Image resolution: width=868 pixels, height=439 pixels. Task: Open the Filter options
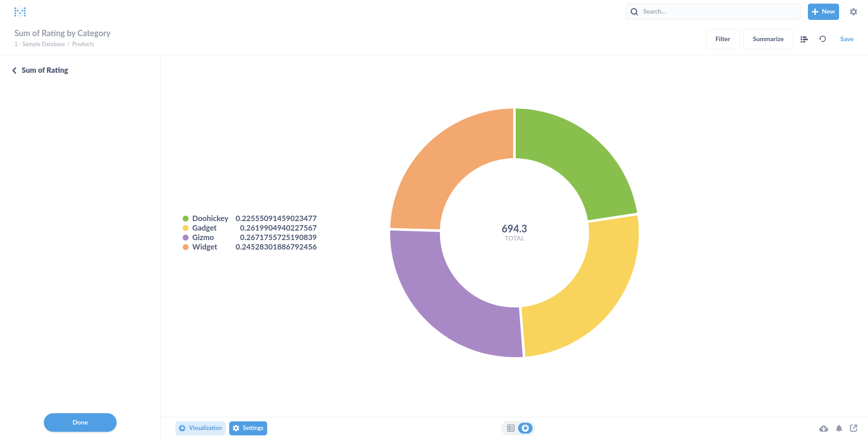pyautogui.click(x=722, y=39)
